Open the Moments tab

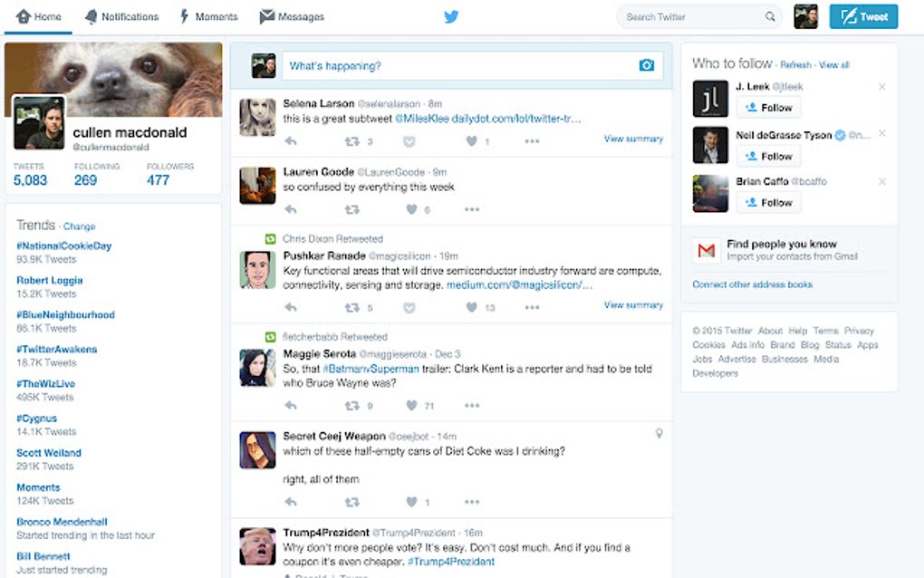(x=208, y=16)
